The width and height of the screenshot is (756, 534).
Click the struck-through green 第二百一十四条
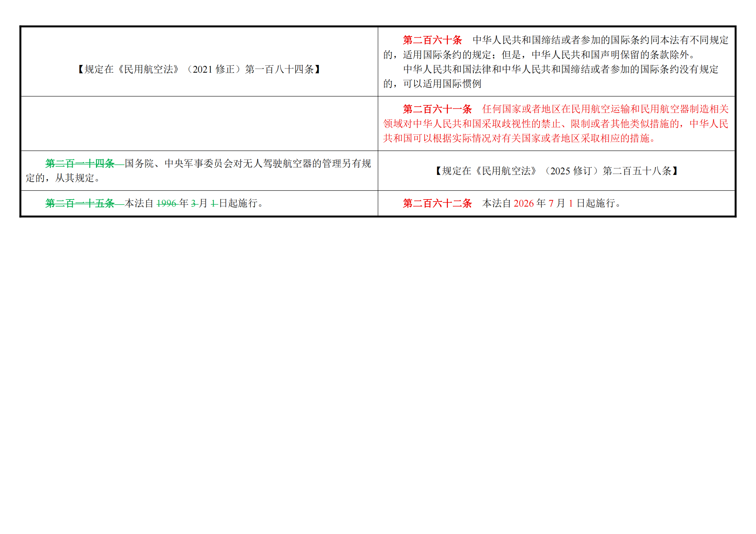pyautogui.click(x=80, y=164)
